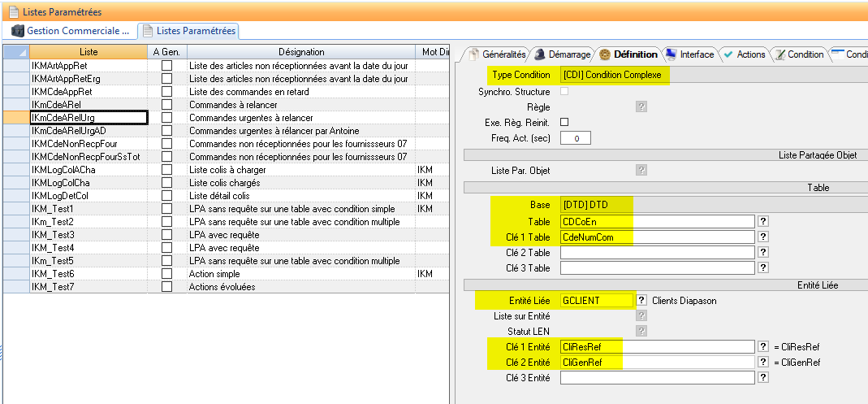Screen dimensions: 868x404
Task: Check A Gen. box for IKMArtAppRet
Action: (166, 66)
